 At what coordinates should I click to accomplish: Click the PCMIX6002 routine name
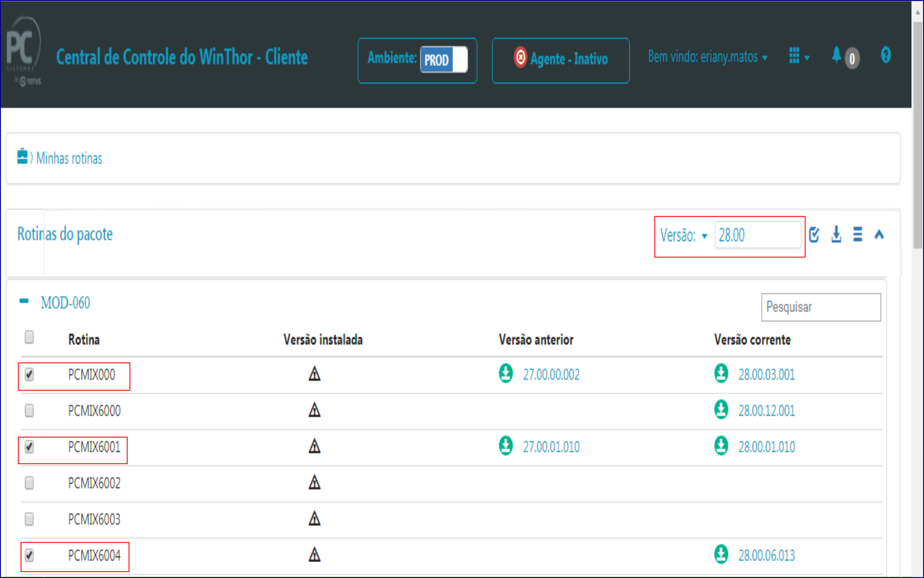pos(94,483)
